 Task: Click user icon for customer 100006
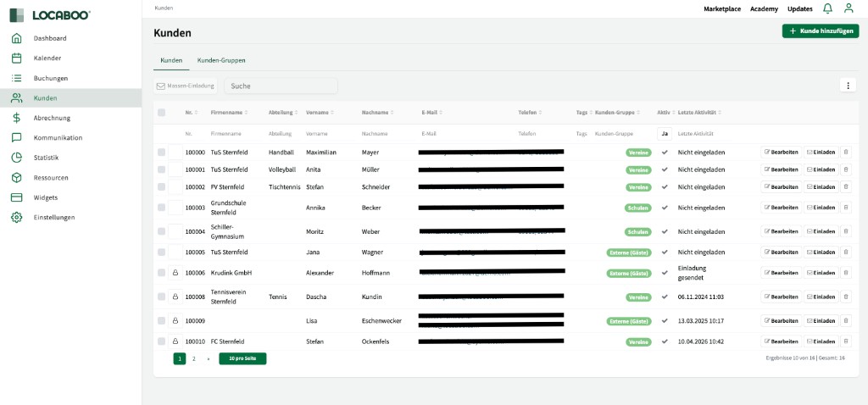175,273
